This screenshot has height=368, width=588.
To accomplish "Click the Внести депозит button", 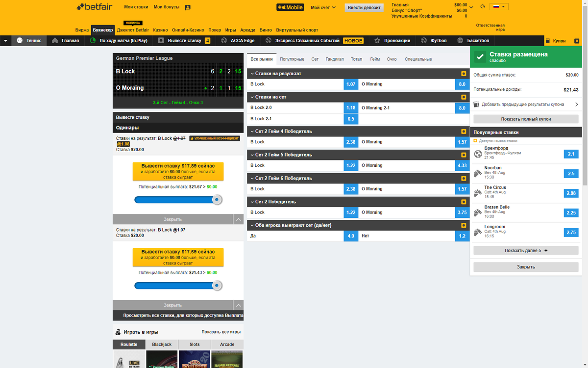I will [363, 7].
